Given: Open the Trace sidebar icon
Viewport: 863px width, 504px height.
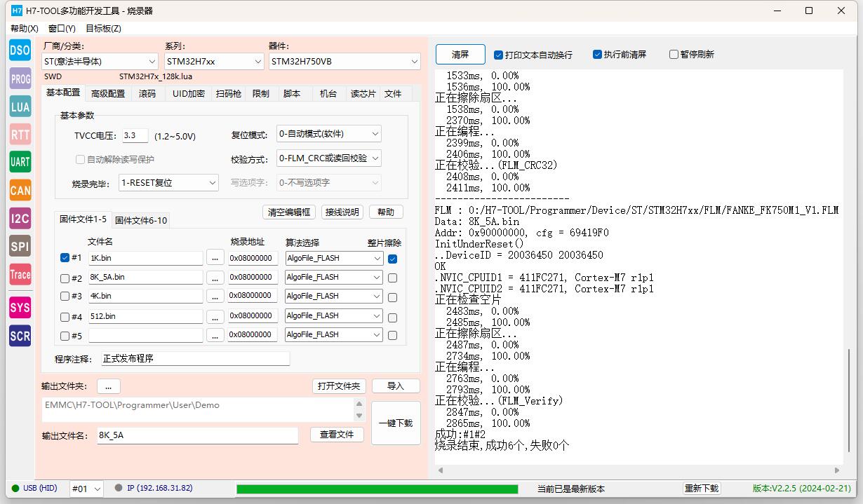Looking at the screenshot, I should point(20,274).
